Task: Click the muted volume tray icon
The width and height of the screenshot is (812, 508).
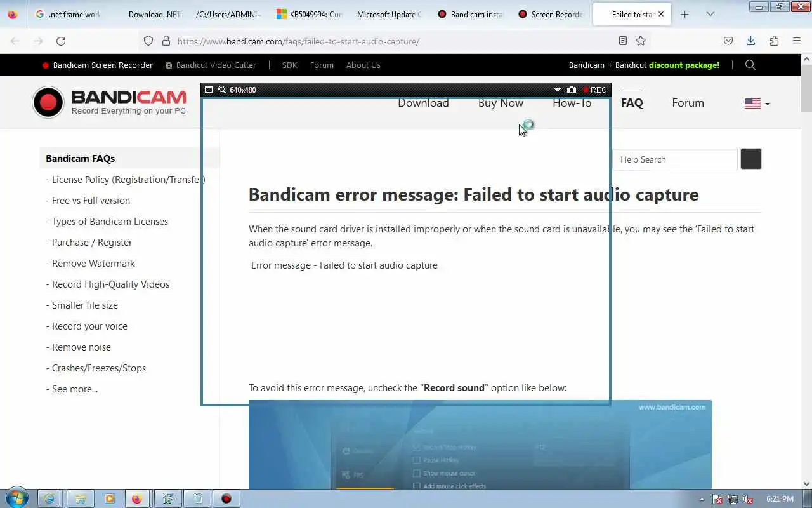Action: [748, 499]
